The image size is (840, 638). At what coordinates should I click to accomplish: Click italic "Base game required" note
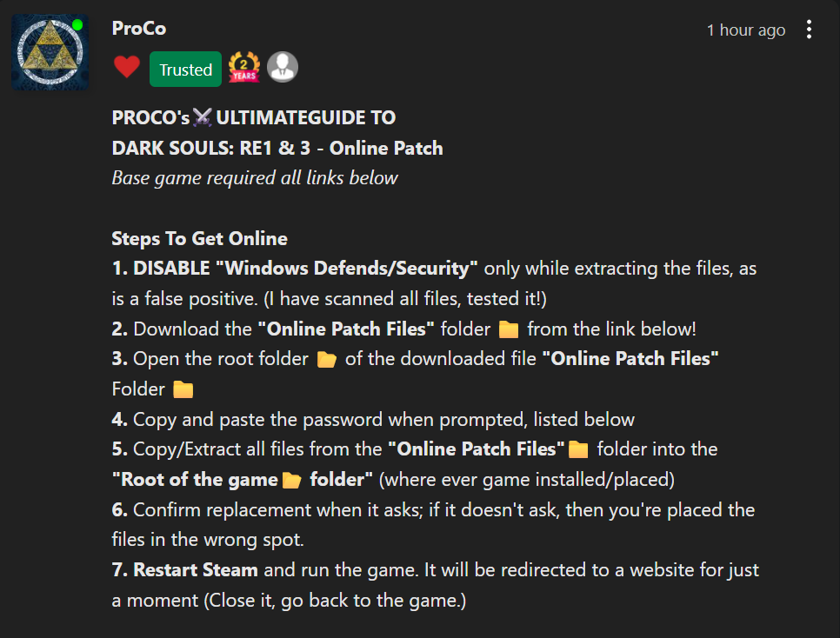pyautogui.click(x=254, y=178)
